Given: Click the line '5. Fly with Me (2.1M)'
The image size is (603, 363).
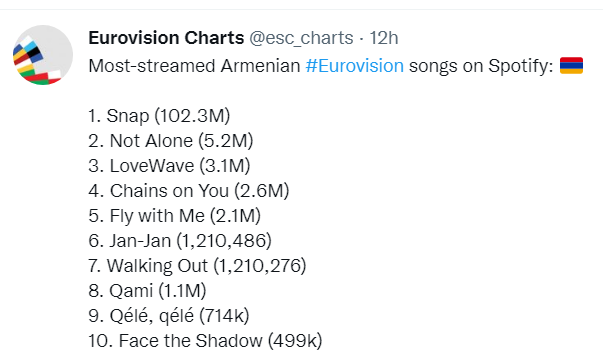Looking at the screenshot, I should [175, 216].
